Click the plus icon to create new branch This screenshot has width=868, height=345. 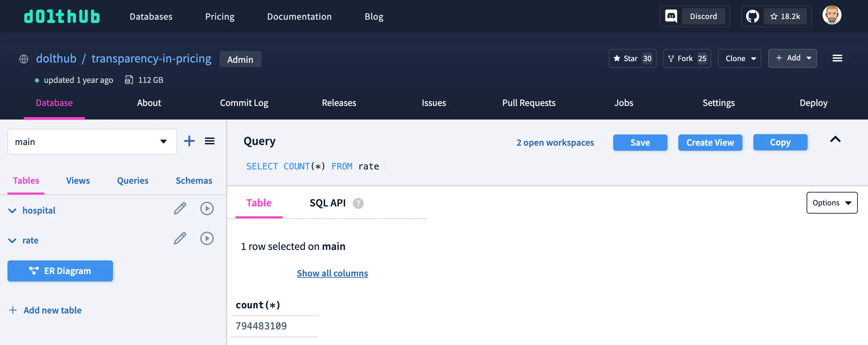click(x=189, y=141)
